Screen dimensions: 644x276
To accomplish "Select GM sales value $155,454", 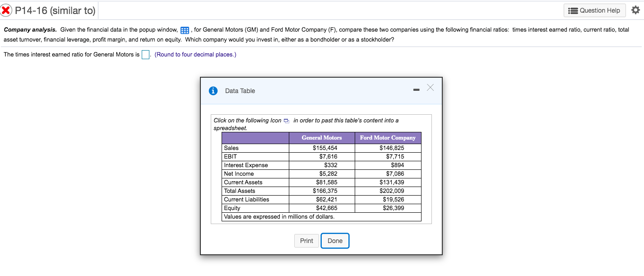I will point(325,148).
